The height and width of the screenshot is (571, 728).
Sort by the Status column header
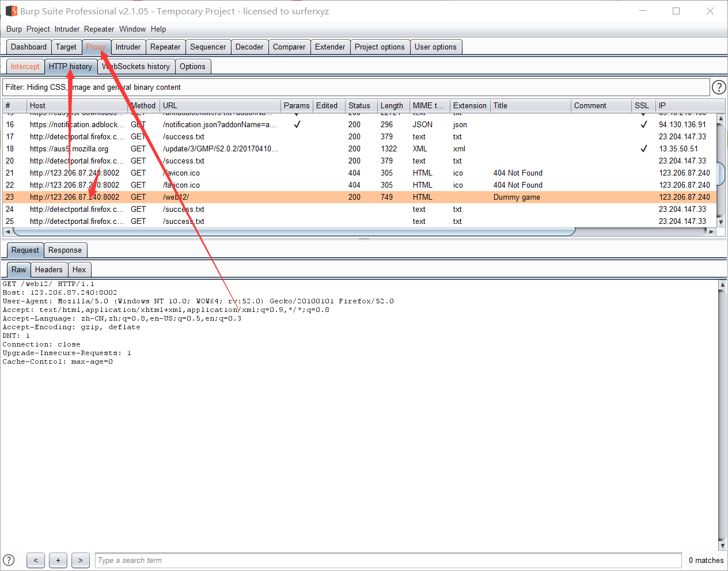(361, 106)
